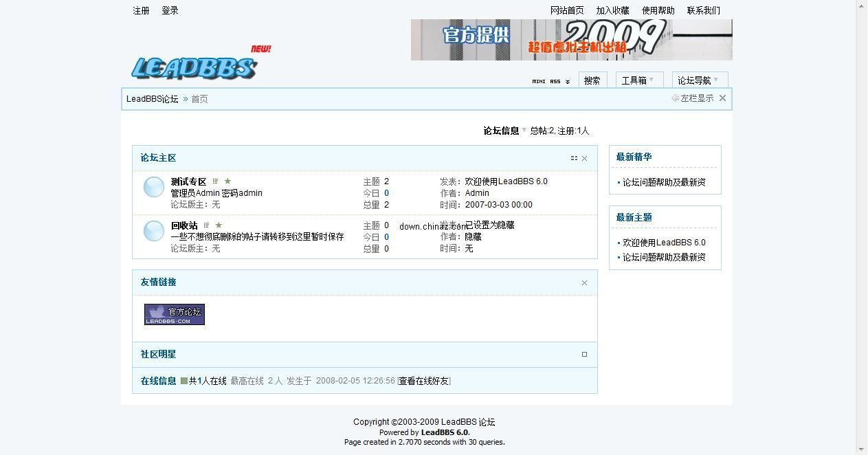Click the 注册 register link
The image size is (868, 455).
coord(141,10)
